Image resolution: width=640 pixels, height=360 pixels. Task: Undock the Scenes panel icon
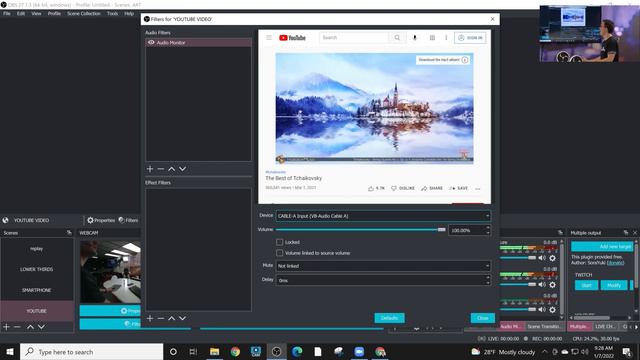click(69, 233)
